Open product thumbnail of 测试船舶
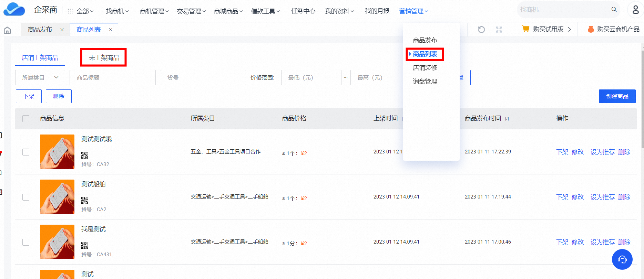The height and width of the screenshot is (279, 644). click(57, 197)
